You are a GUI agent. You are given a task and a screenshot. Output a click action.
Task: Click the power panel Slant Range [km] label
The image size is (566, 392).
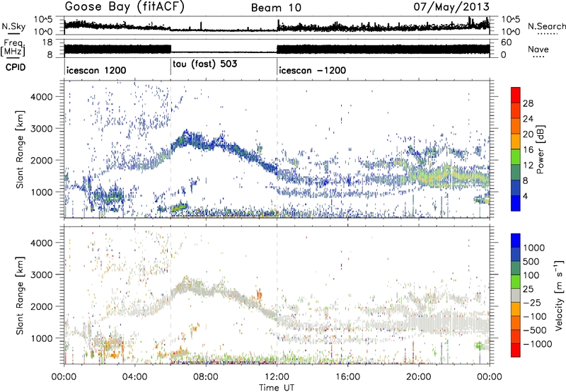click(20, 149)
